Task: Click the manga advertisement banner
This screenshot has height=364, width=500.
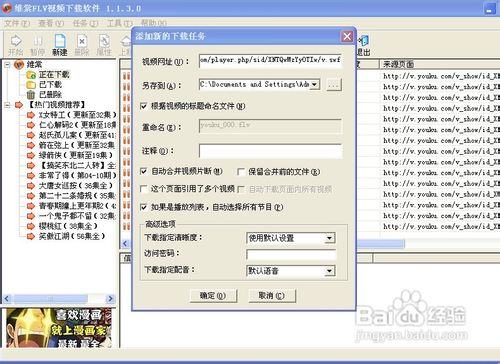Action: (x=59, y=328)
